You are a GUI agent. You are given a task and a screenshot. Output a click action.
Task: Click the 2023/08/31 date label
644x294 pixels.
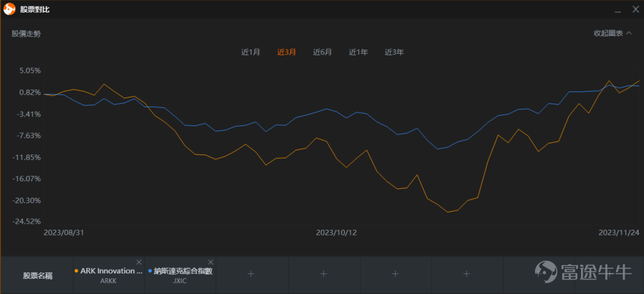click(64, 232)
